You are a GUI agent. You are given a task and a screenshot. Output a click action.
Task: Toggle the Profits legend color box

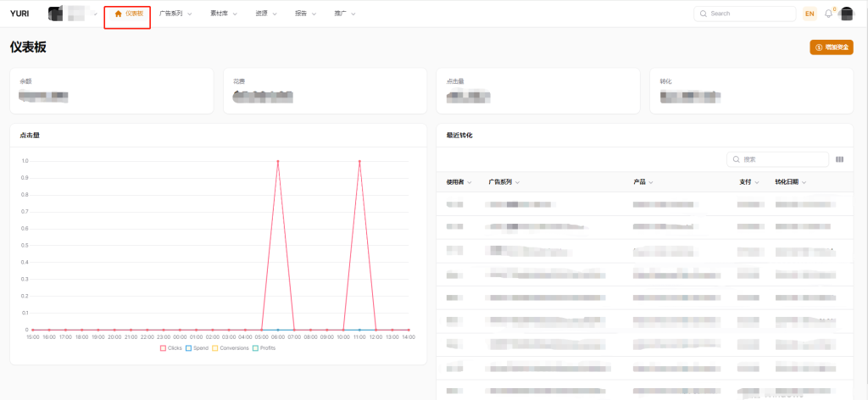(254, 348)
